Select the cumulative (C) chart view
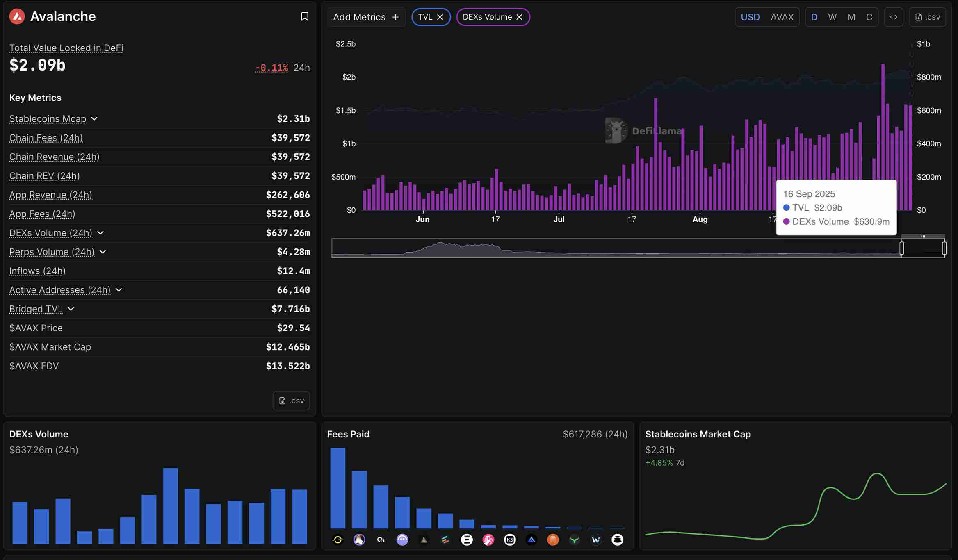 point(869,17)
